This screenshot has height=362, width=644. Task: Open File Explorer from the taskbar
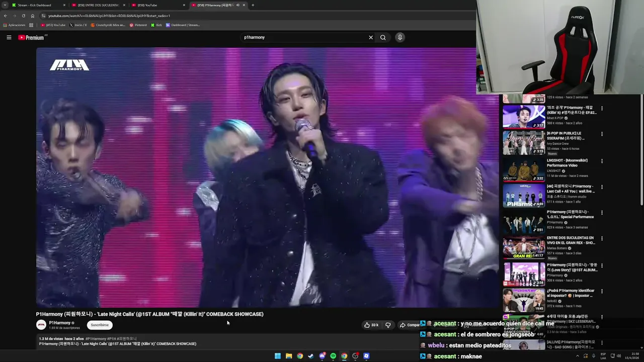point(289,356)
